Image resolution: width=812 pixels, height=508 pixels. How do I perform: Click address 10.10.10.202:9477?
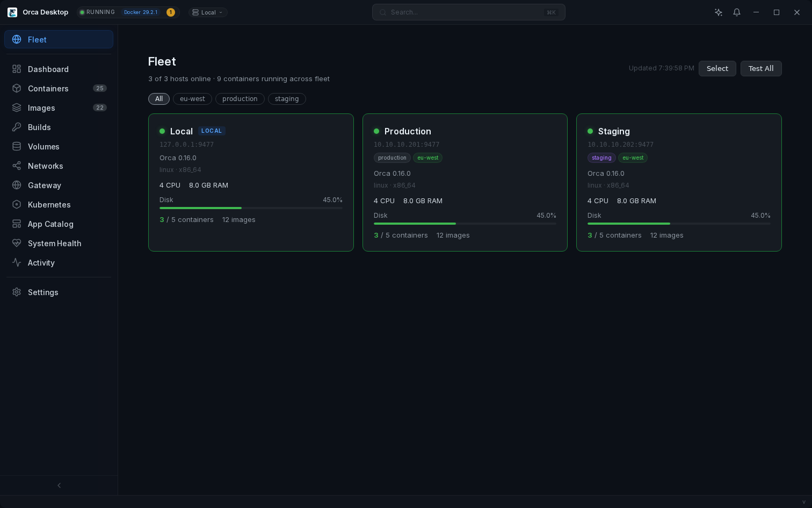[620, 145]
